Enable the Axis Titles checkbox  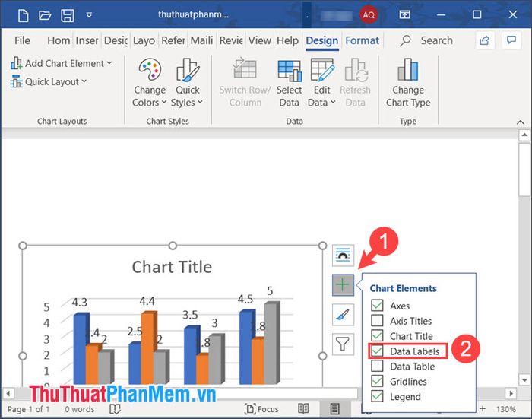click(378, 321)
